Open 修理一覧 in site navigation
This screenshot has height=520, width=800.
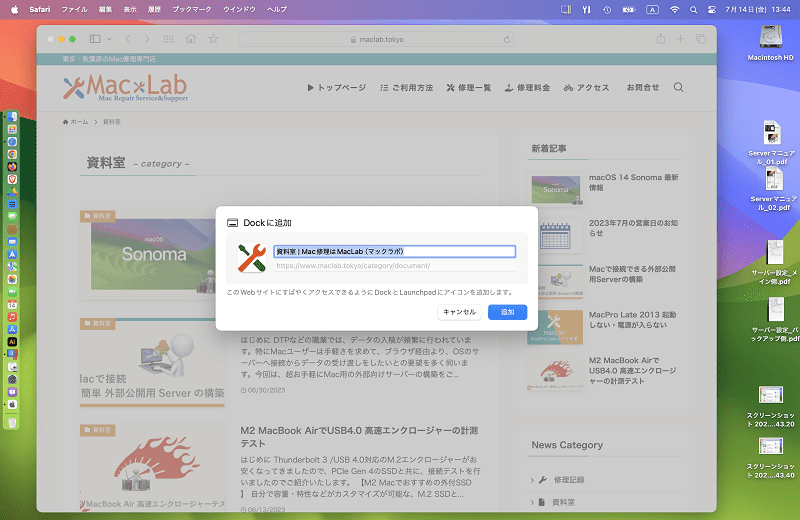(x=469, y=88)
